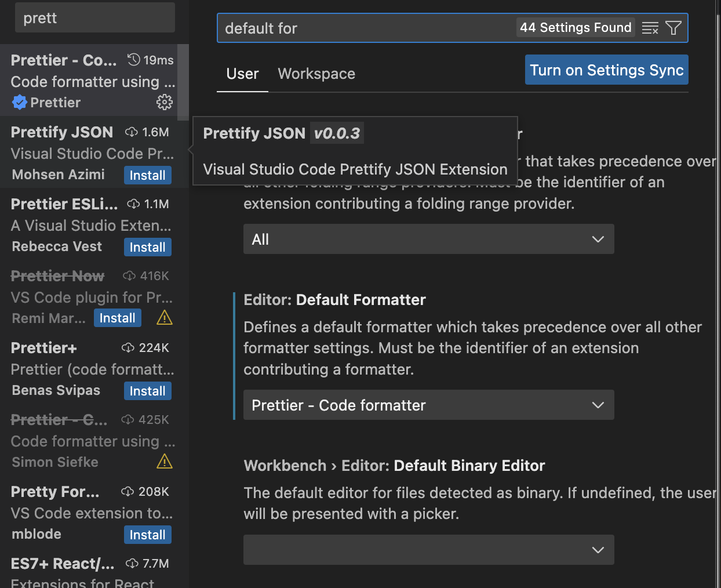This screenshot has width=721, height=588.
Task: Select the deprecated Prettier Now title
Action: tap(57, 276)
